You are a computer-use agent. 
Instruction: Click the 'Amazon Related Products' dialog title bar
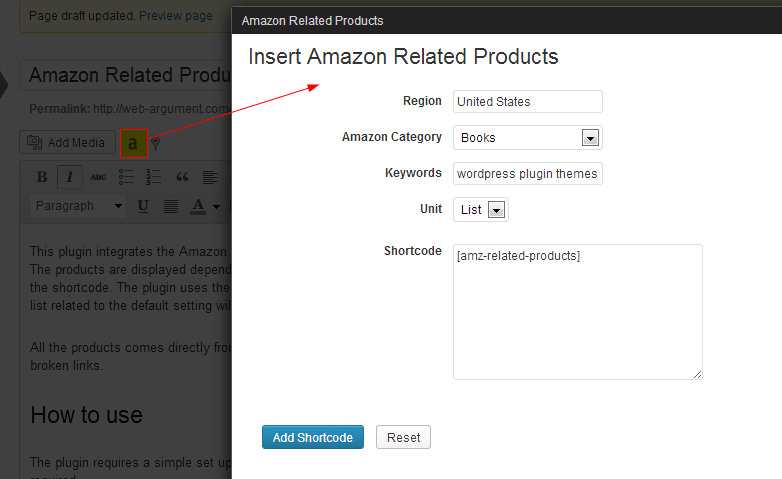coord(507,20)
